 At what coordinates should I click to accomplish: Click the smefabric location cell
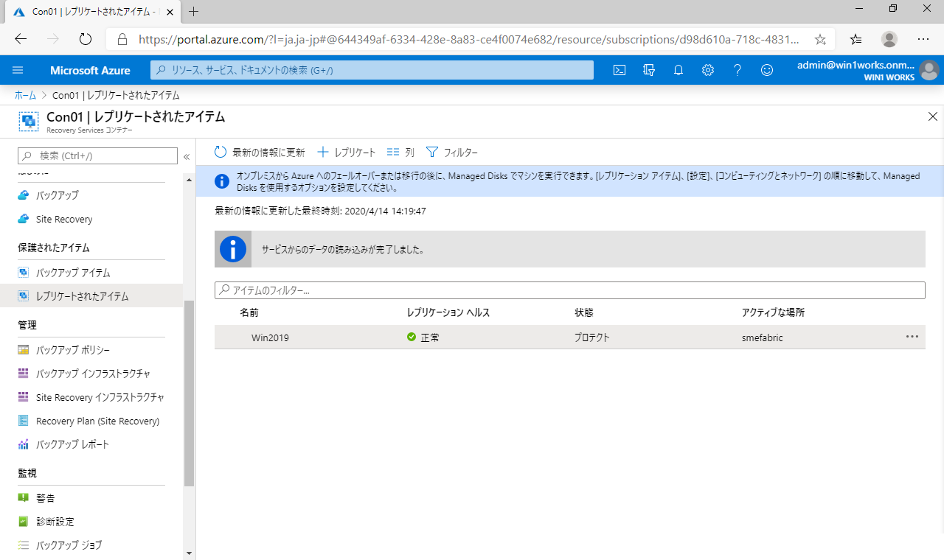763,337
